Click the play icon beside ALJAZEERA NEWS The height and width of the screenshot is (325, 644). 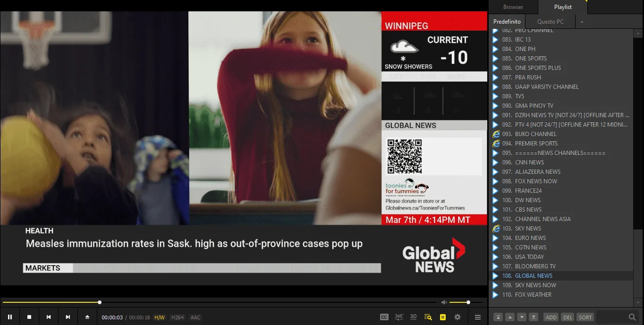[495, 172]
